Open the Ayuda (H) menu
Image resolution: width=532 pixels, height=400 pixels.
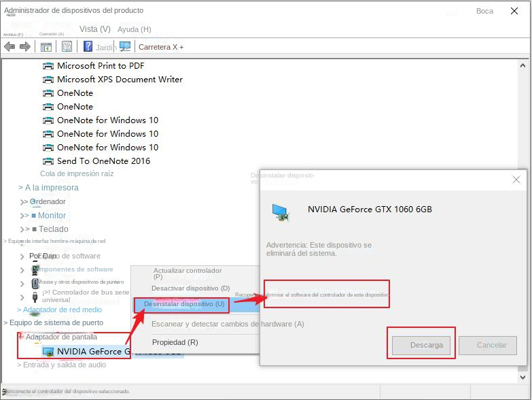pos(134,29)
